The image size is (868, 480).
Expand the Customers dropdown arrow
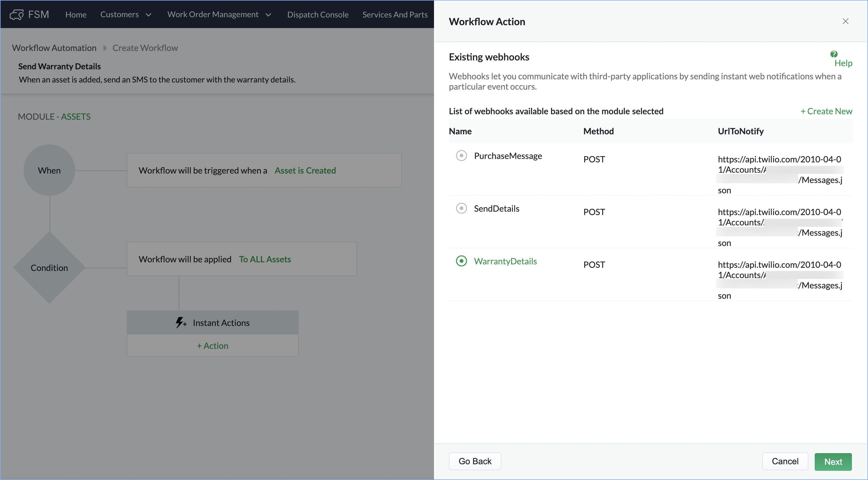148,15
